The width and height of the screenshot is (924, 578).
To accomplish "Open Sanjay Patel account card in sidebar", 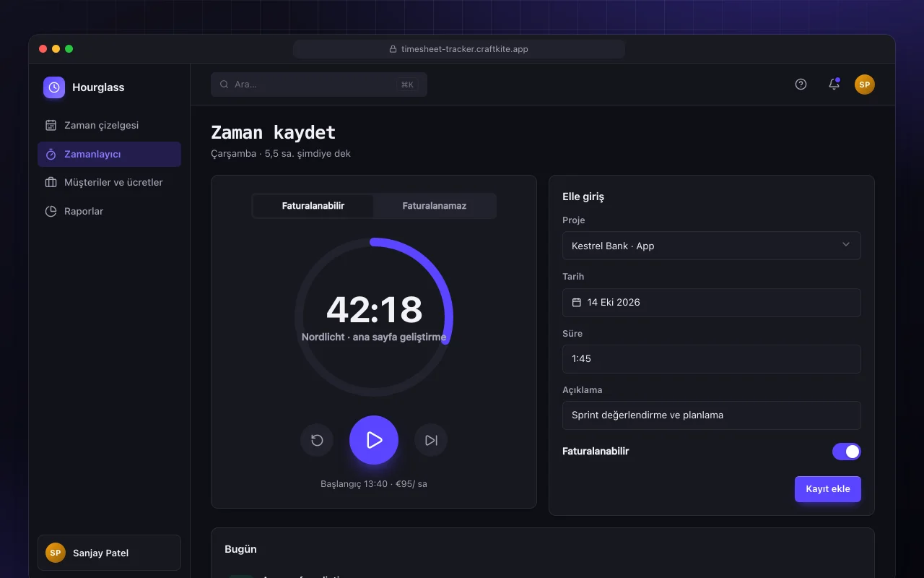I will point(109,553).
